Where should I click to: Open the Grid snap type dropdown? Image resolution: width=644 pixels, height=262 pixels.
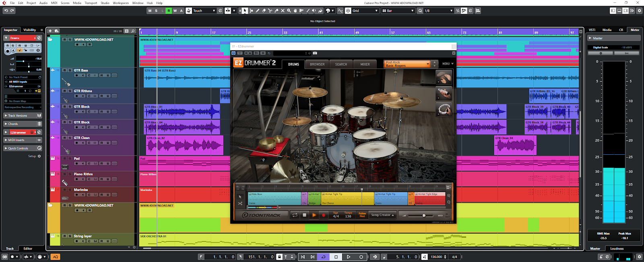(365, 11)
